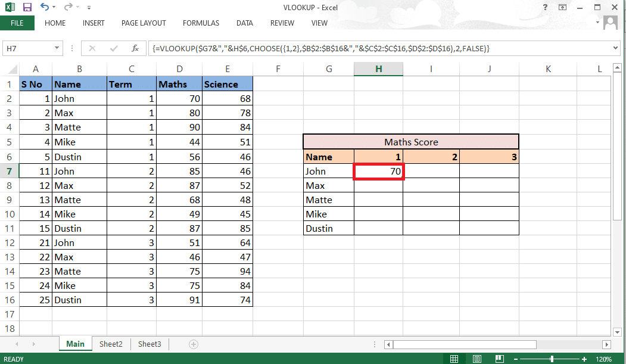This screenshot has width=626, height=364.
Task: Click the Maths header cell D1
Action: tap(179, 84)
